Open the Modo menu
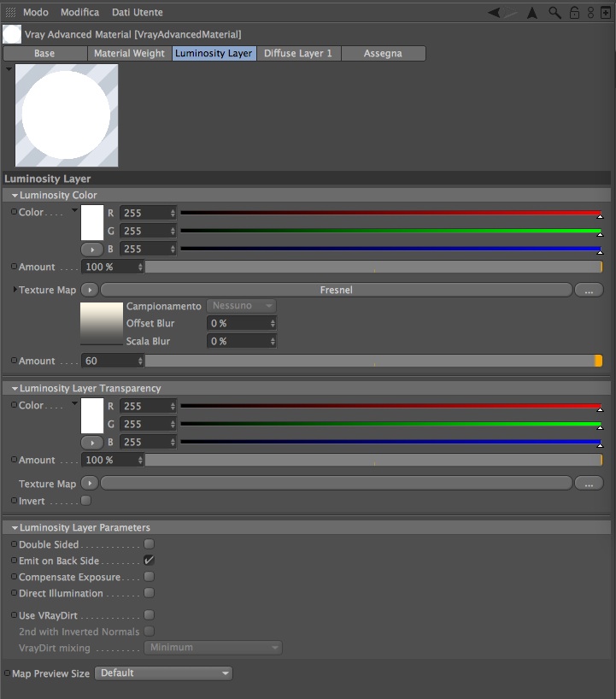Screen dimensions: 616x699 coord(36,13)
